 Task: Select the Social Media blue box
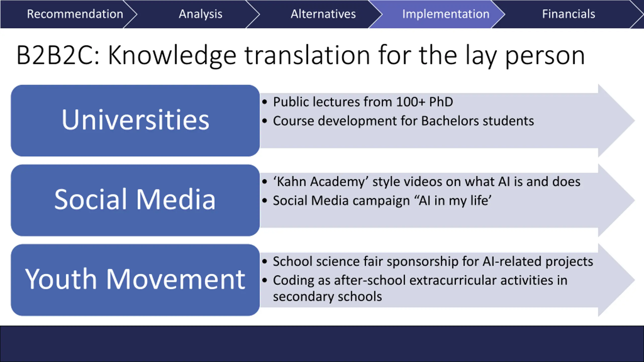point(135,200)
